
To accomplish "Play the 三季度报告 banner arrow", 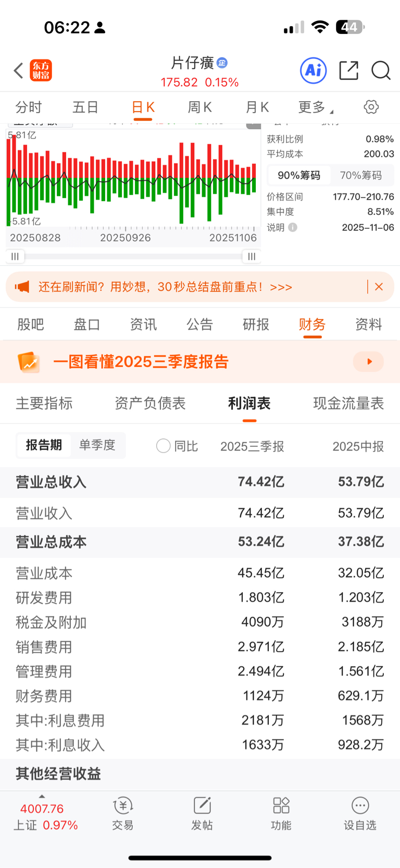I will point(369,362).
